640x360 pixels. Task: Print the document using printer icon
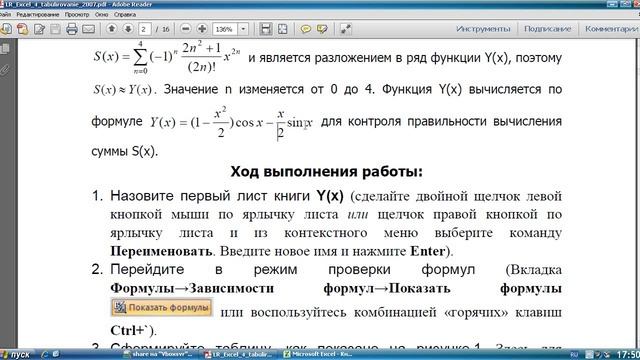(72, 29)
